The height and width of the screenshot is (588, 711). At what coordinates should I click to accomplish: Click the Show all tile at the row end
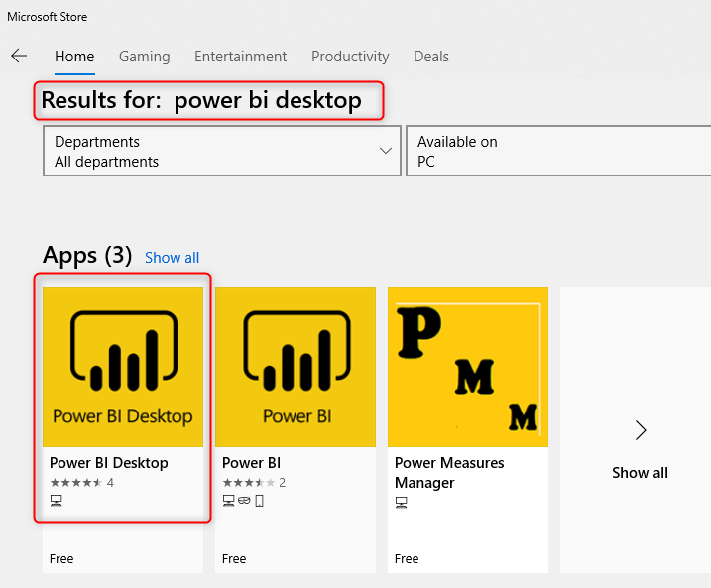[640, 473]
